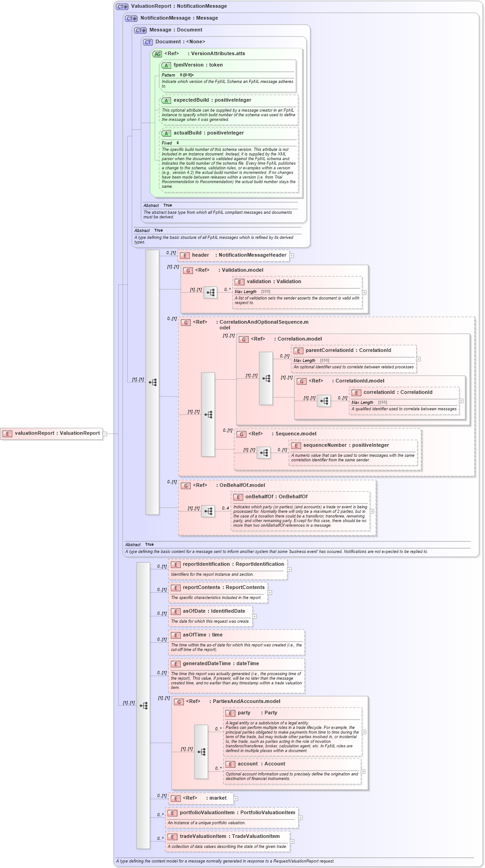This screenshot has width=485, height=868.
Task: Click the CT icon beside ValuationReport : NotificationMessage
Action: coord(122,6)
